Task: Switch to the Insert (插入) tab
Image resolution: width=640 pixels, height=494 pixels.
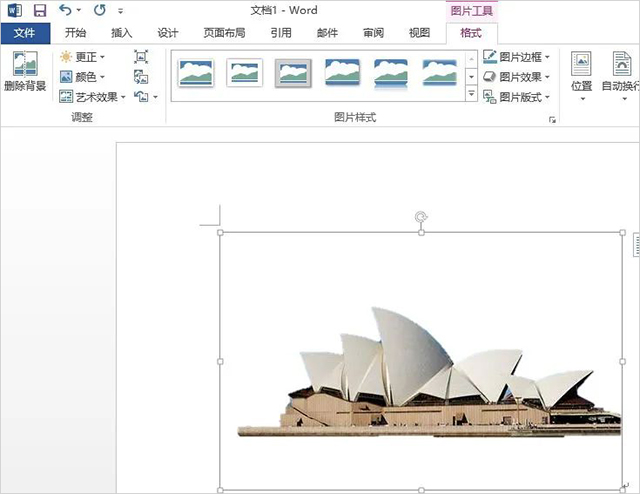Action: [x=122, y=33]
